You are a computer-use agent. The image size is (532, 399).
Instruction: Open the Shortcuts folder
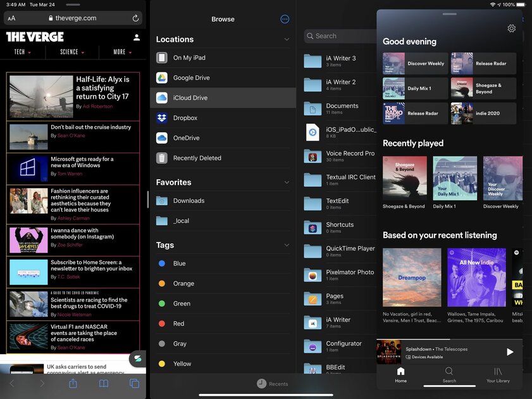click(x=340, y=227)
